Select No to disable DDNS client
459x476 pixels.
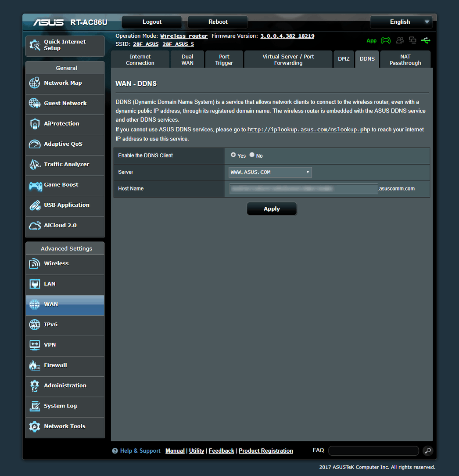(252, 155)
